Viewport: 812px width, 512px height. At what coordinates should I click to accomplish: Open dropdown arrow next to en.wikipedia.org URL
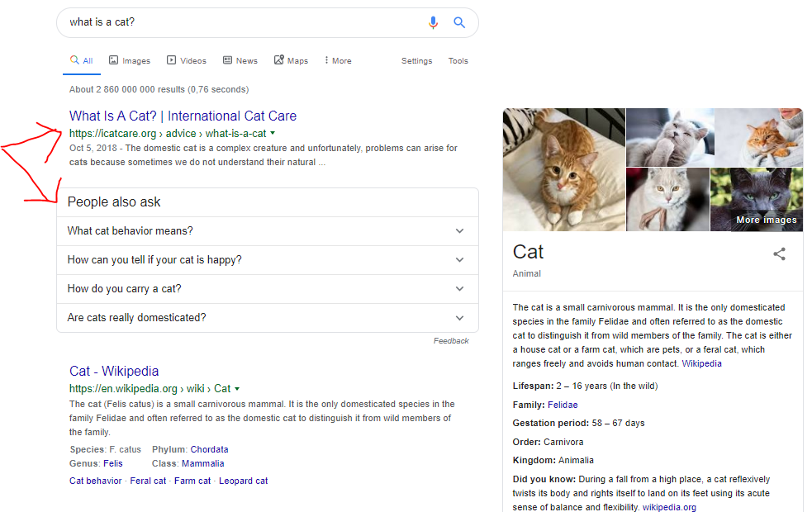click(237, 388)
